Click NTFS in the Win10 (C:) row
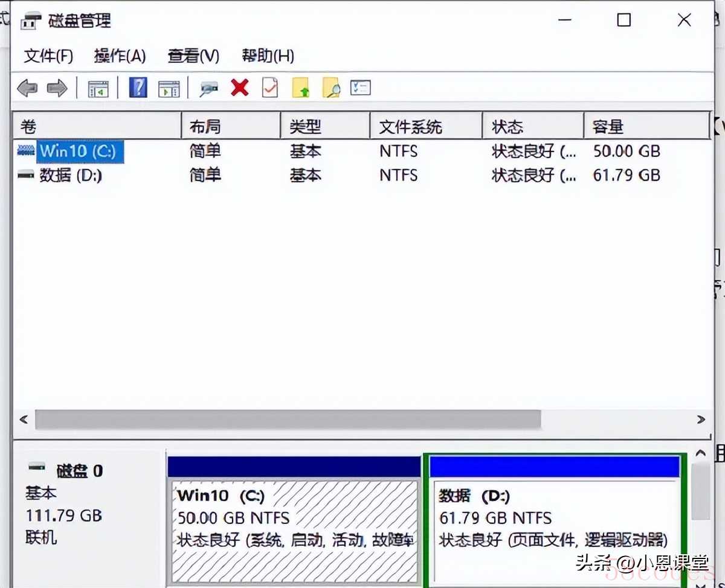725x588 pixels. (x=398, y=151)
